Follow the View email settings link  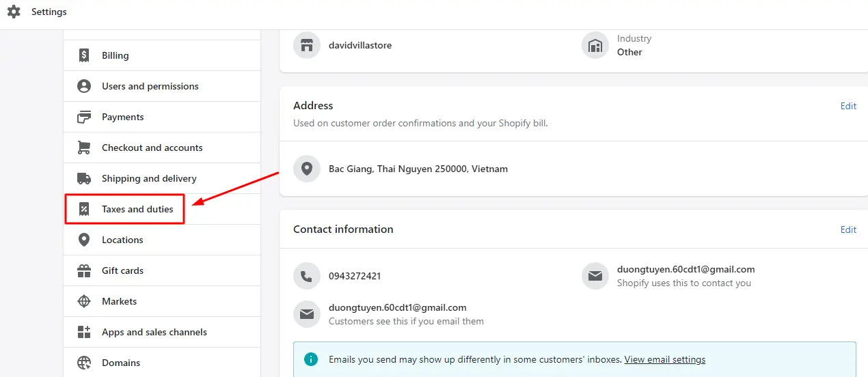pyautogui.click(x=664, y=359)
